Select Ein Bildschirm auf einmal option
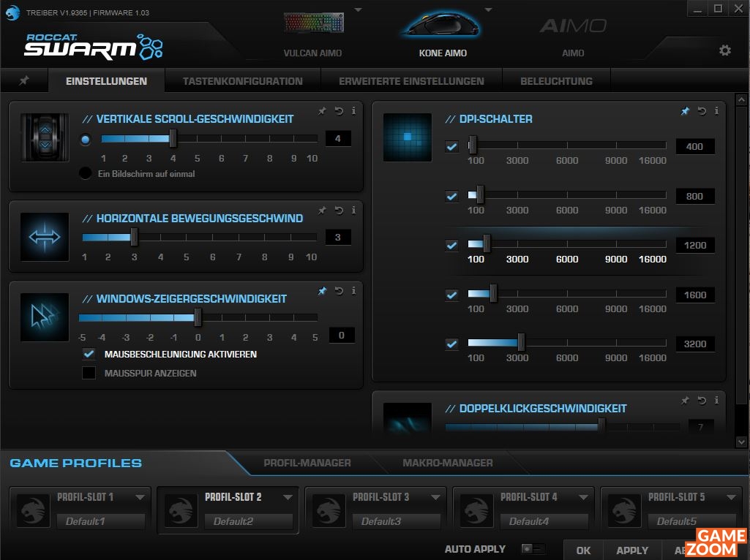750x560 pixels. 85,173
